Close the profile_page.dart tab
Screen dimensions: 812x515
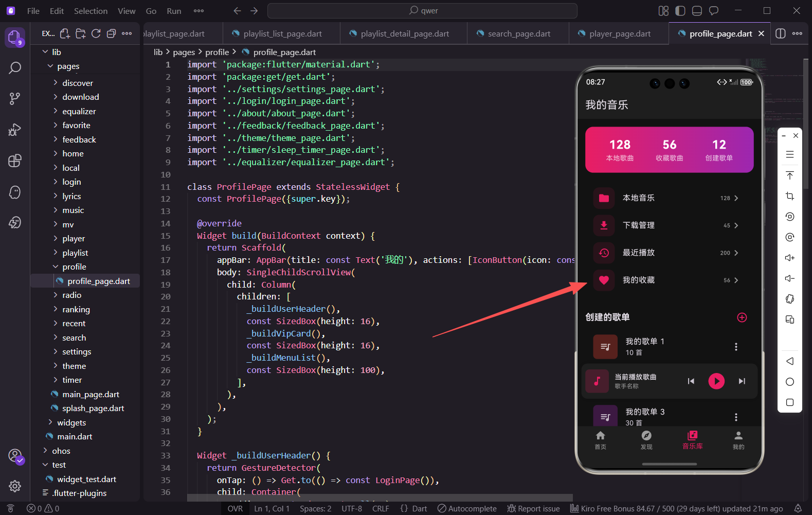[761, 33]
